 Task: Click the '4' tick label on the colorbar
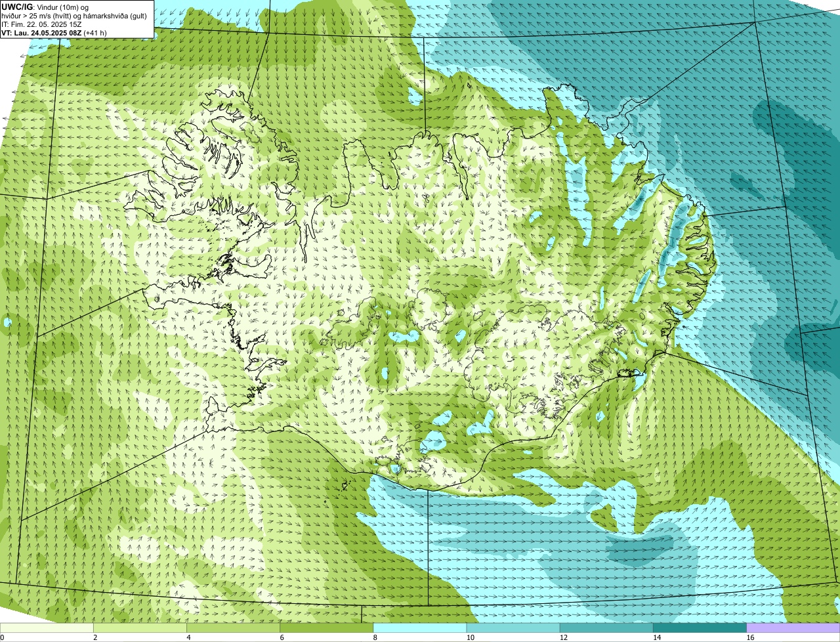[188, 637]
